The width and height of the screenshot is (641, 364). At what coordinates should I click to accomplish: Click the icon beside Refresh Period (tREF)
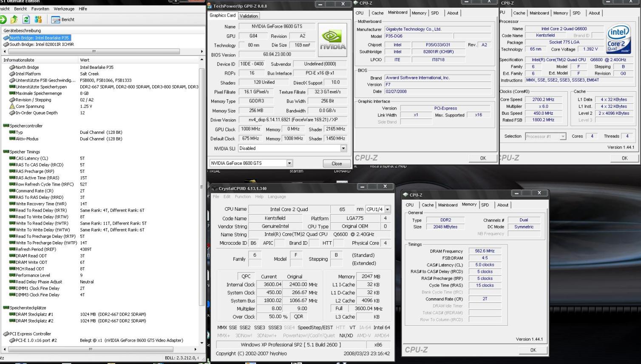click(x=12, y=249)
